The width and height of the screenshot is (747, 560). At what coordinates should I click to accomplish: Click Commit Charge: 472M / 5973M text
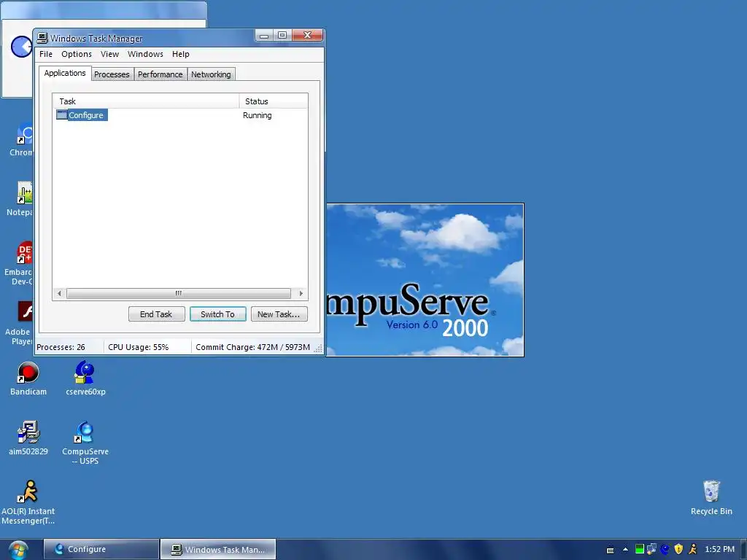(x=252, y=347)
